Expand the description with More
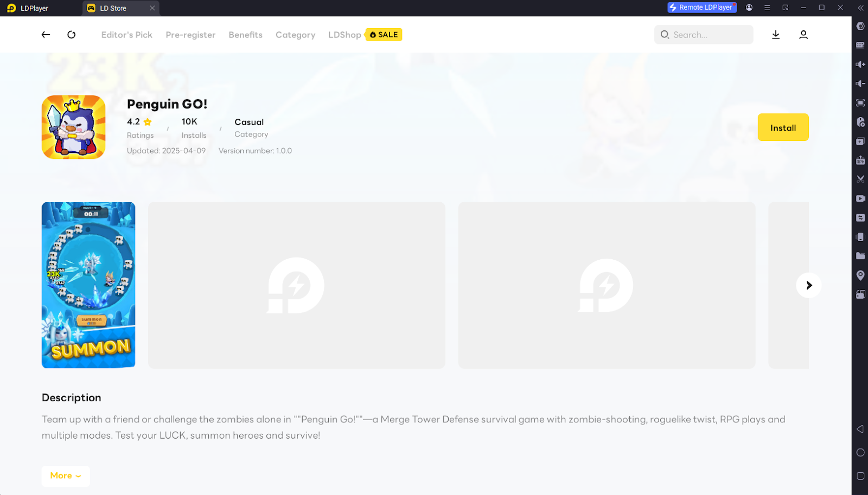 pos(66,476)
